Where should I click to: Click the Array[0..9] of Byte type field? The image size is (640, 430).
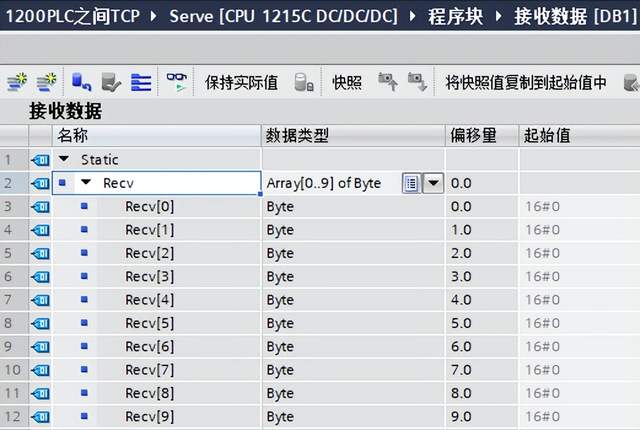tap(324, 183)
